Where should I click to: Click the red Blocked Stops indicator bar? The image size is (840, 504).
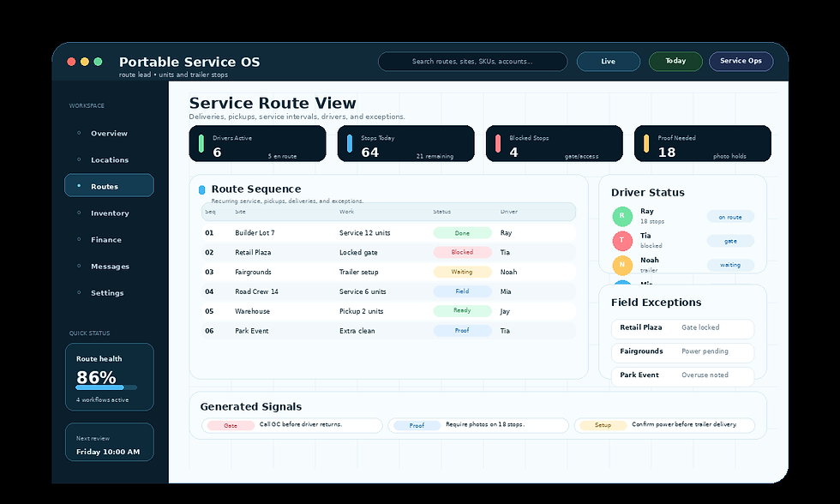498,143
